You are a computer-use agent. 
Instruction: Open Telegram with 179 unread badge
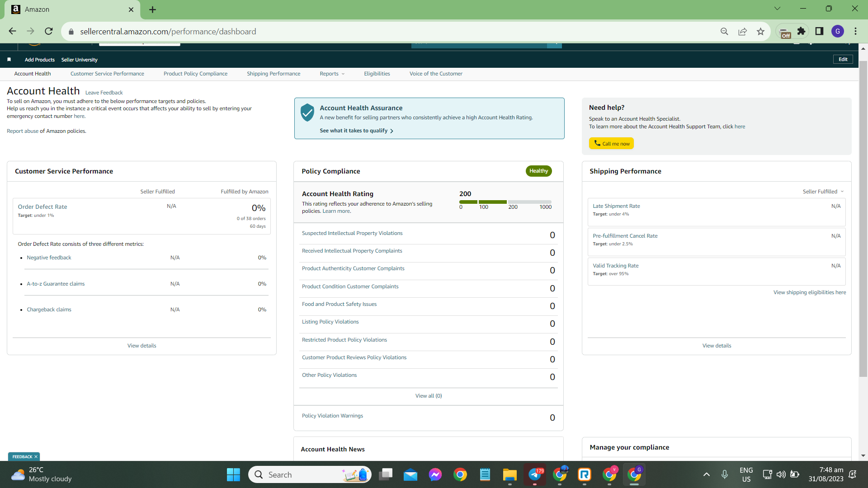point(535,474)
